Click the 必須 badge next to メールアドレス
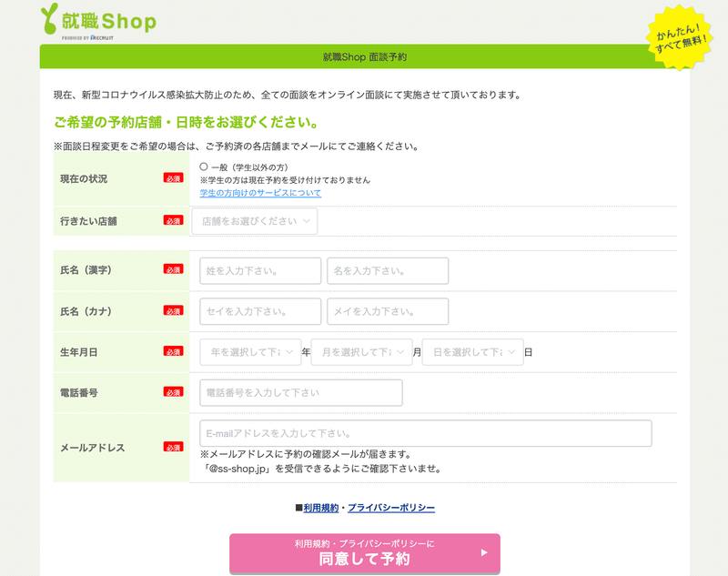This screenshot has width=728, height=576. point(174,447)
